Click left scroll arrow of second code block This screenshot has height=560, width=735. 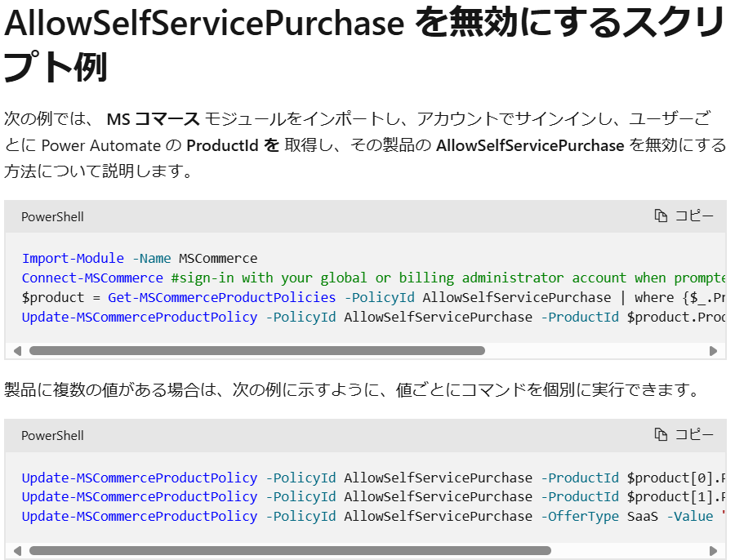click(17, 551)
